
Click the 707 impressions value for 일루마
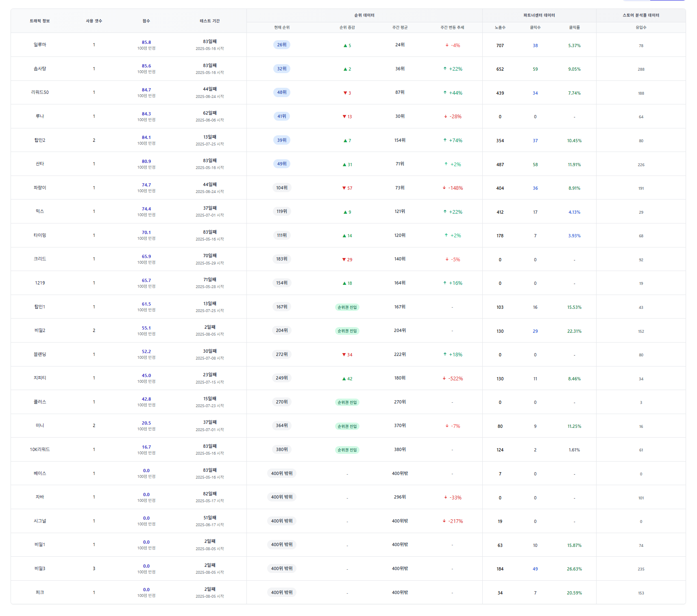coord(500,46)
